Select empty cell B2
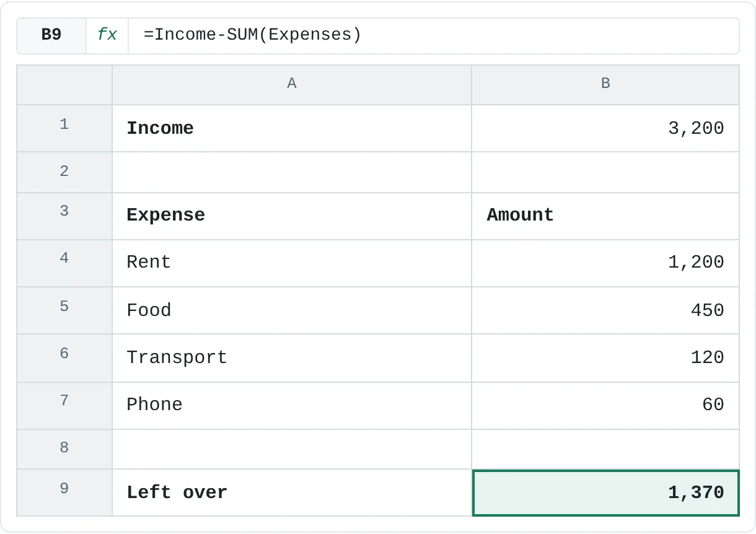Viewport: 756px width, 534px height. click(605, 172)
